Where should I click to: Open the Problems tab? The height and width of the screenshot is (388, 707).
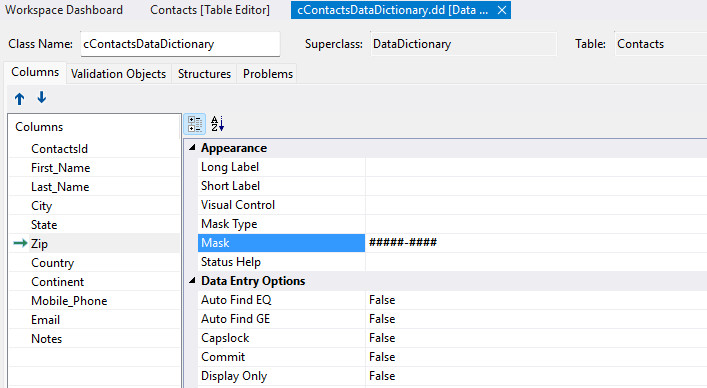coord(268,74)
